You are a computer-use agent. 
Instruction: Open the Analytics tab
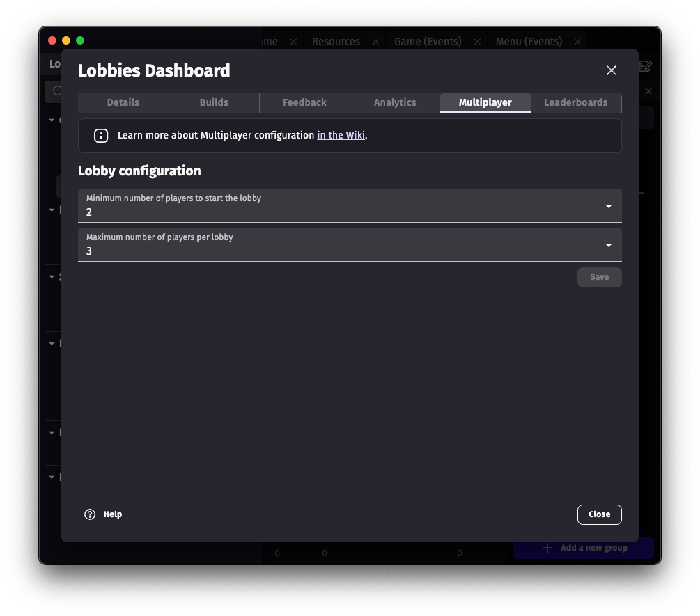pyautogui.click(x=394, y=102)
